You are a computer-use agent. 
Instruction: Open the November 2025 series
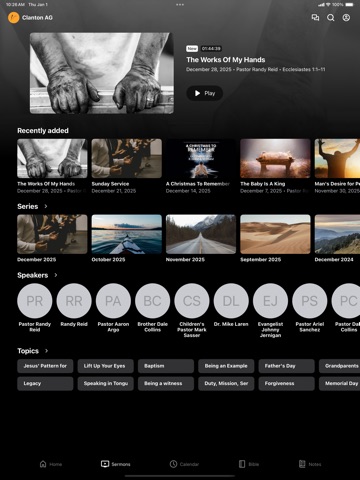(201, 234)
